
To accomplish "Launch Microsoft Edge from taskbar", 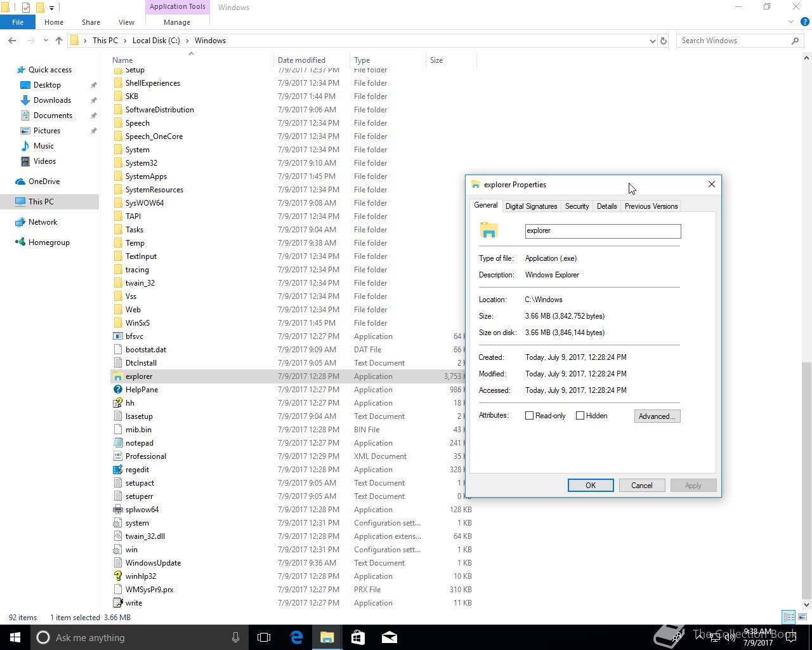I will pyautogui.click(x=296, y=637).
